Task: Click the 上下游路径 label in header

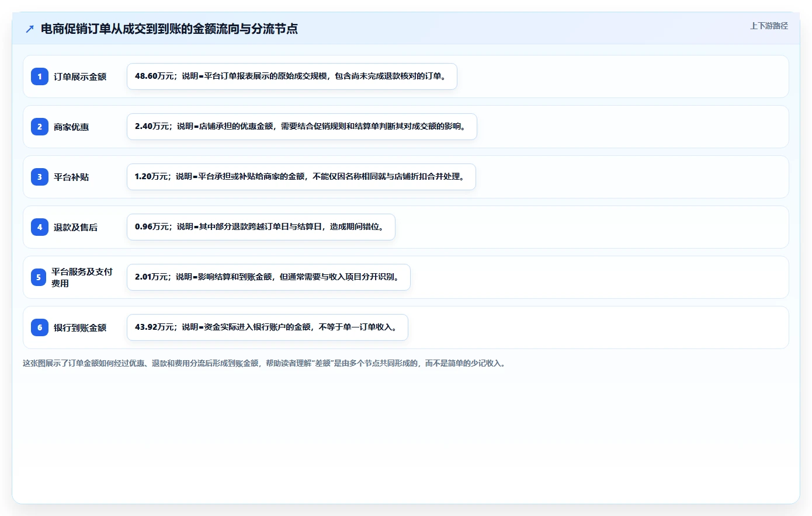Action: 769,26
